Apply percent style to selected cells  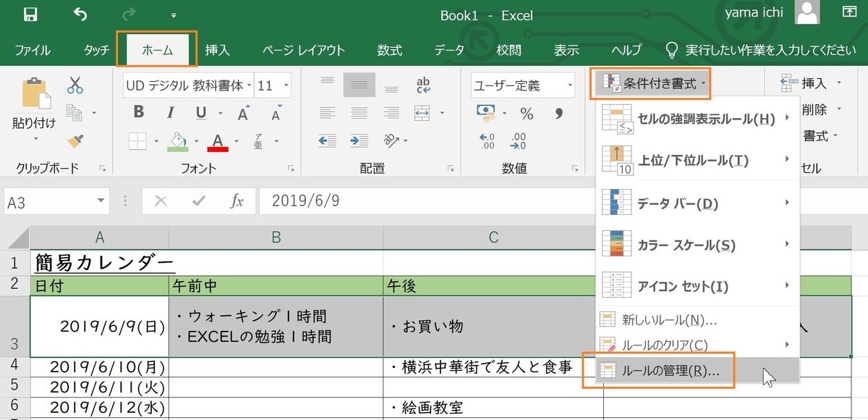point(526,112)
